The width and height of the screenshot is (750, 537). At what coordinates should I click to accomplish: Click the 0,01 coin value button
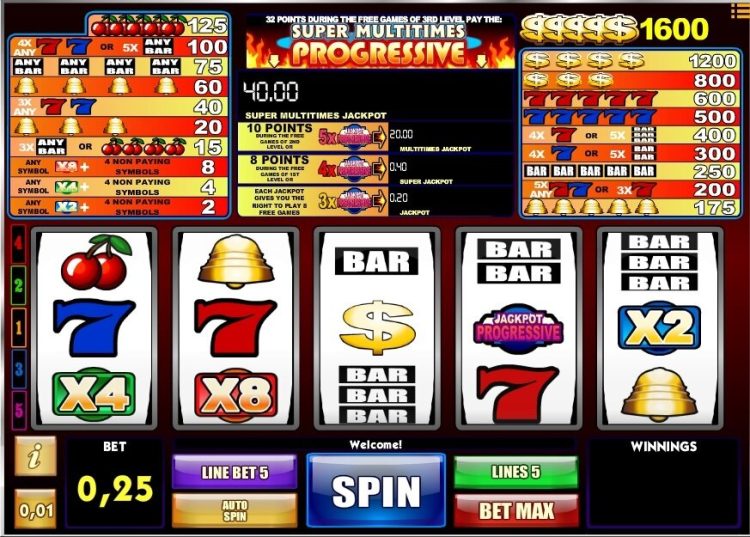[35, 510]
